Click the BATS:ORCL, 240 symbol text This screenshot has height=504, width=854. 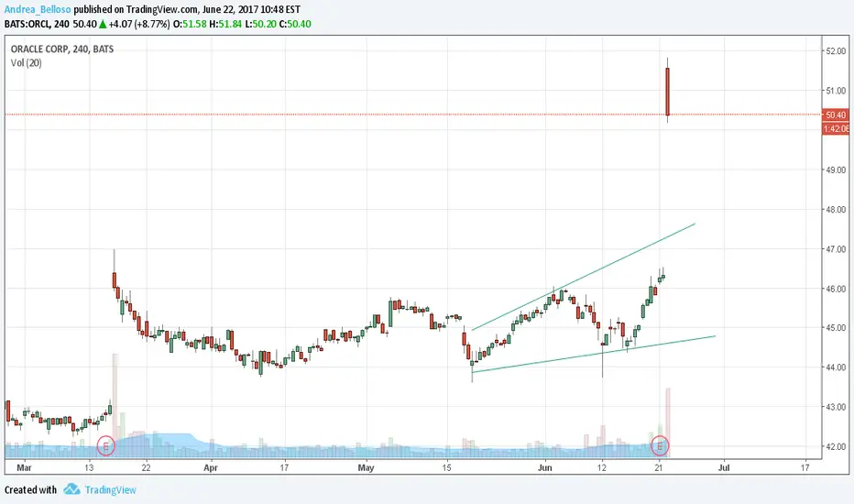[37, 24]
